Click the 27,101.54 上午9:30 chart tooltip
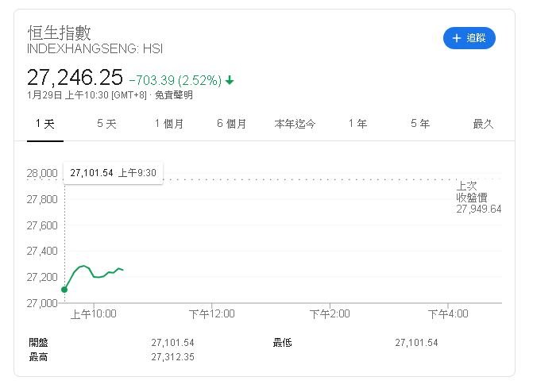The image size is (533, 392). pos(114,173)
